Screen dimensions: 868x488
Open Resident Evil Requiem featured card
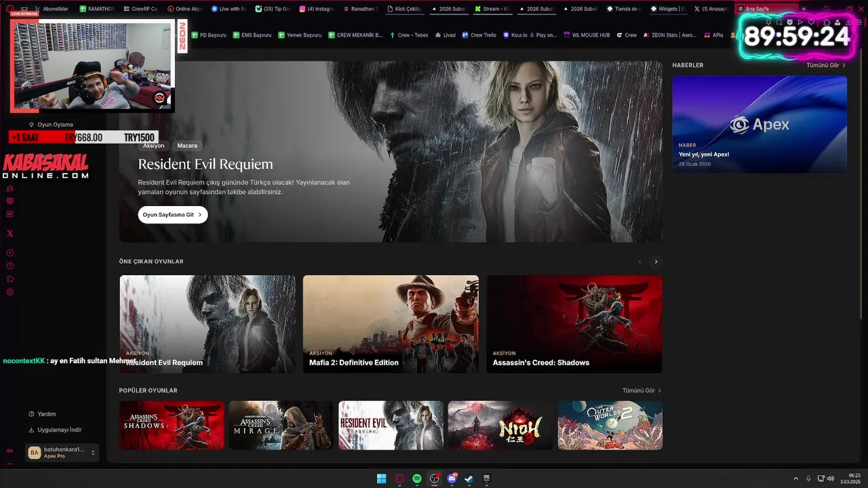(208, 324)
